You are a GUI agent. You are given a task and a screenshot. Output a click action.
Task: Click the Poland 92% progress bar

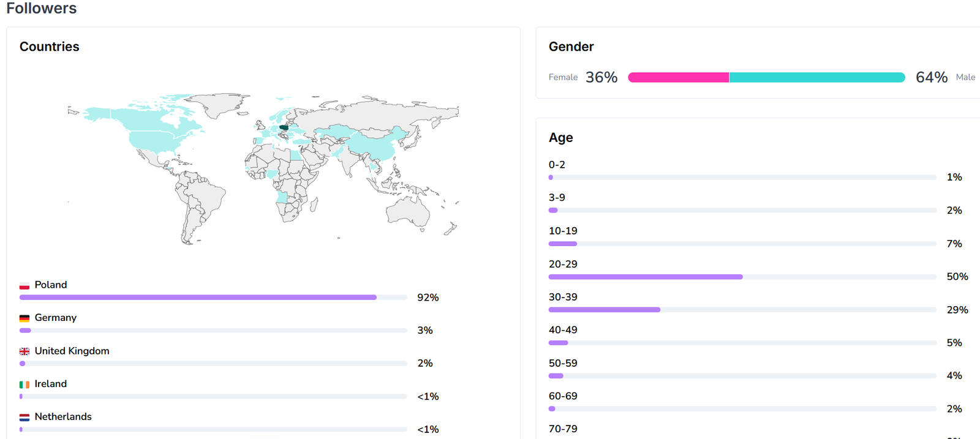click(198, 298)
